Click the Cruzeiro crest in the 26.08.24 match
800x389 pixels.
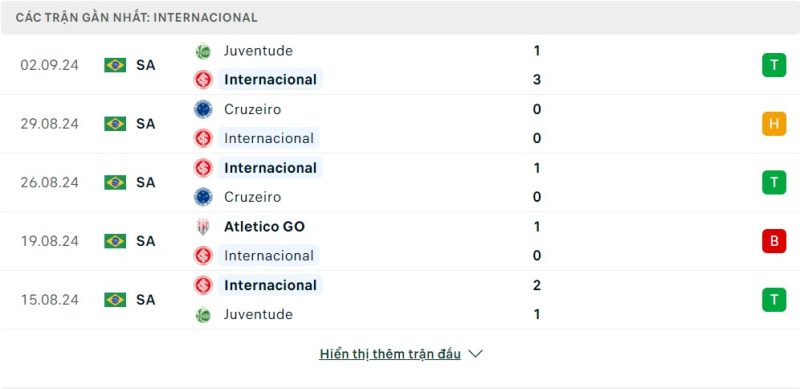tap(203, 197)
